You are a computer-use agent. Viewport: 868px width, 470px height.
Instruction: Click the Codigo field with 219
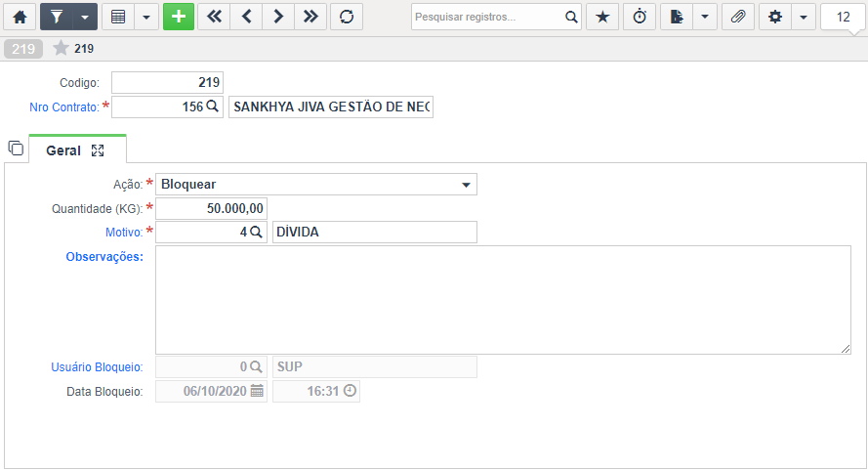click(x=167, y=83)
